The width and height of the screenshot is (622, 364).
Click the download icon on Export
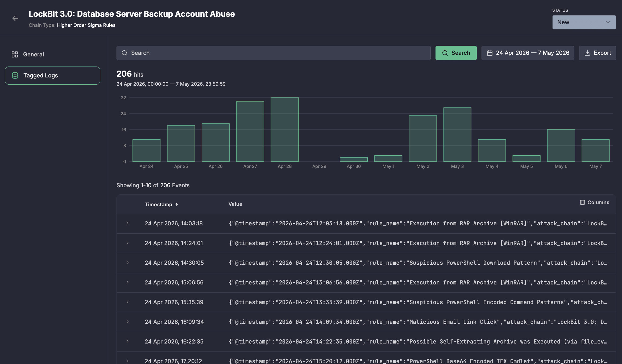[x=587, y=53]
